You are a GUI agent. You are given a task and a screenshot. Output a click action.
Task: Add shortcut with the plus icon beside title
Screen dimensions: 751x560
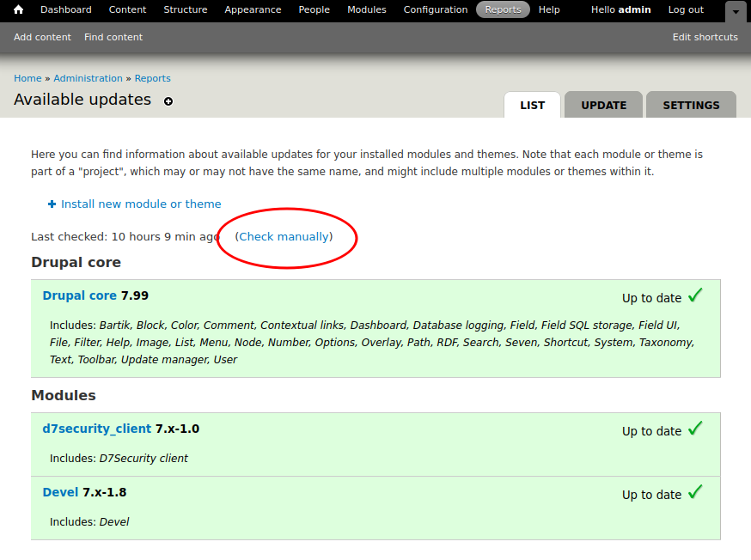click(x=168, y=101)
